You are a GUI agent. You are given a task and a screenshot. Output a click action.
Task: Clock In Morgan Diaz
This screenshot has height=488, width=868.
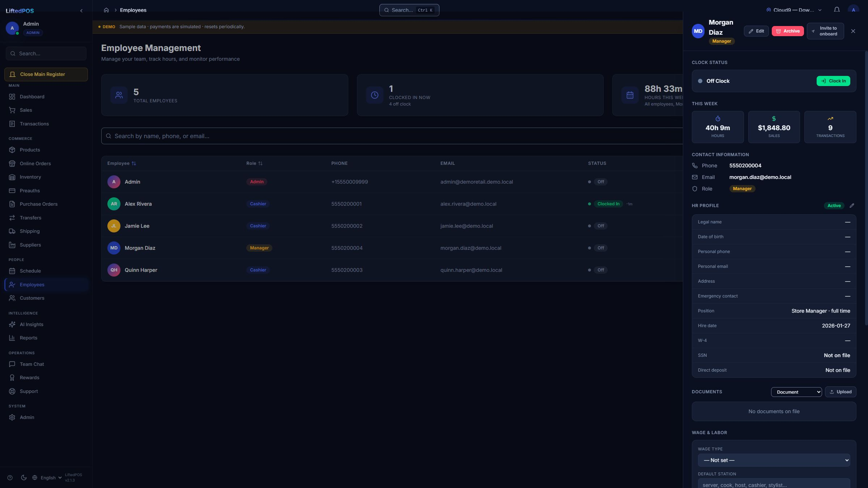833,81
